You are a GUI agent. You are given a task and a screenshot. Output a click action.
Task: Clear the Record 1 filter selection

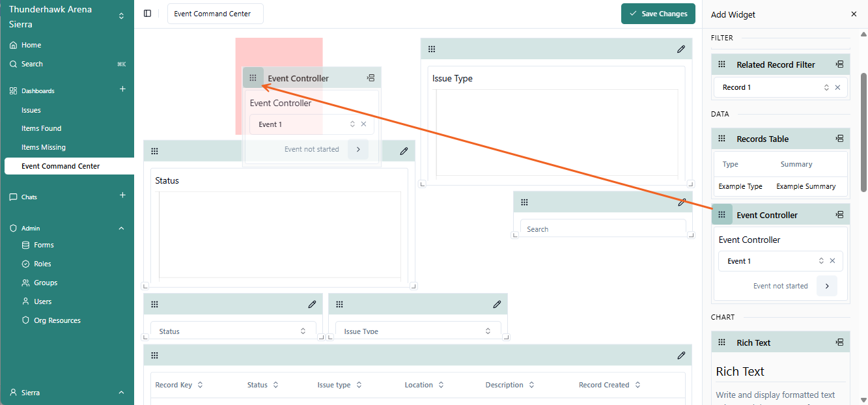point(837,87)
